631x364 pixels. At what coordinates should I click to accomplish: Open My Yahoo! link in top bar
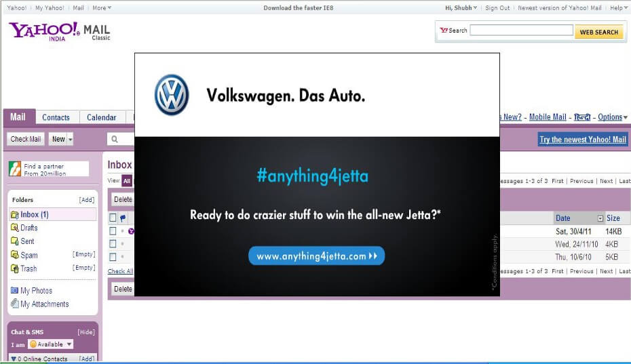(x=50, y=7)
